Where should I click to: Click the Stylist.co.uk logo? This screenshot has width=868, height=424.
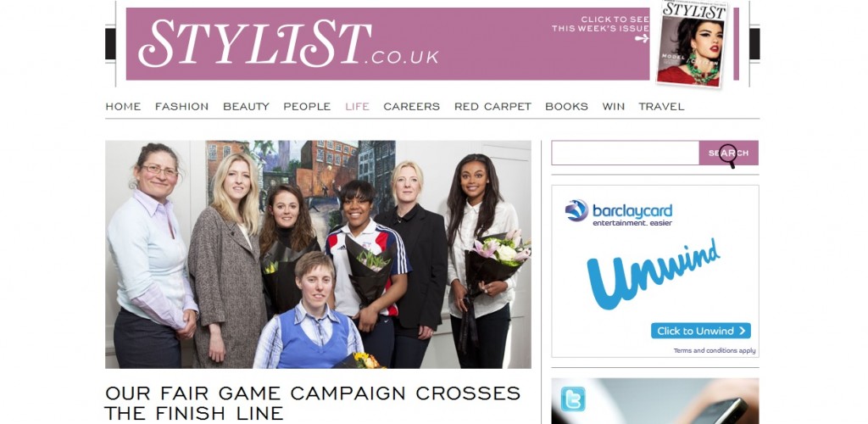coord(288,44)
